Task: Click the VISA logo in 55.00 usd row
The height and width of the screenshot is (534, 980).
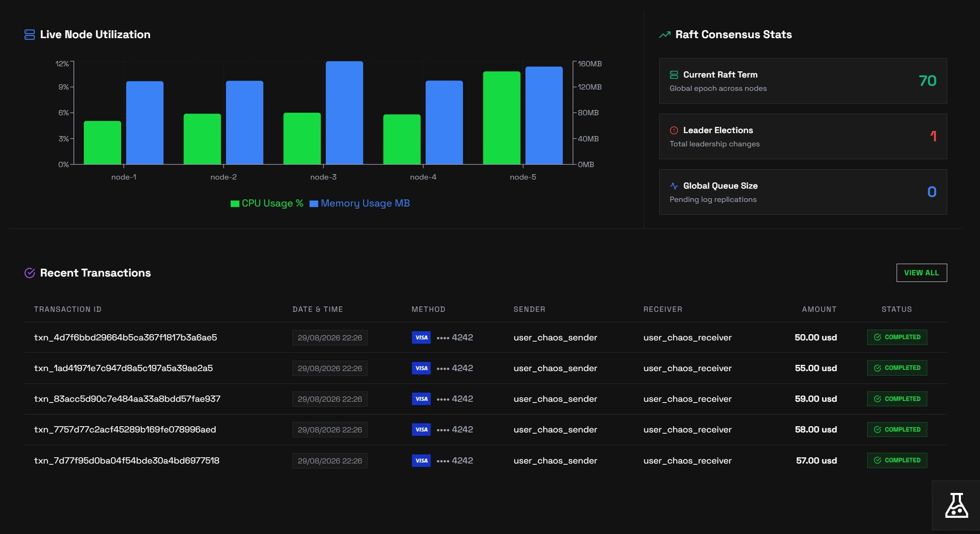Action: tap(421, 368)
